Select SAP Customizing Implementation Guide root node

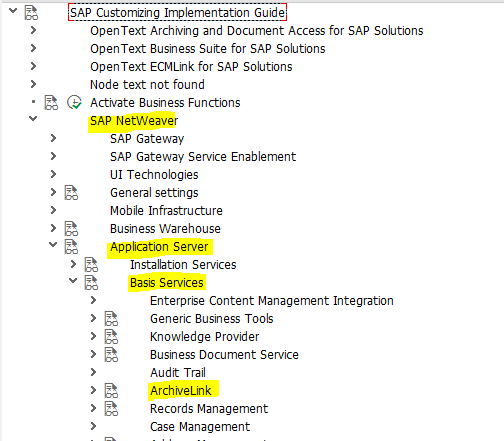coord(177,13)
